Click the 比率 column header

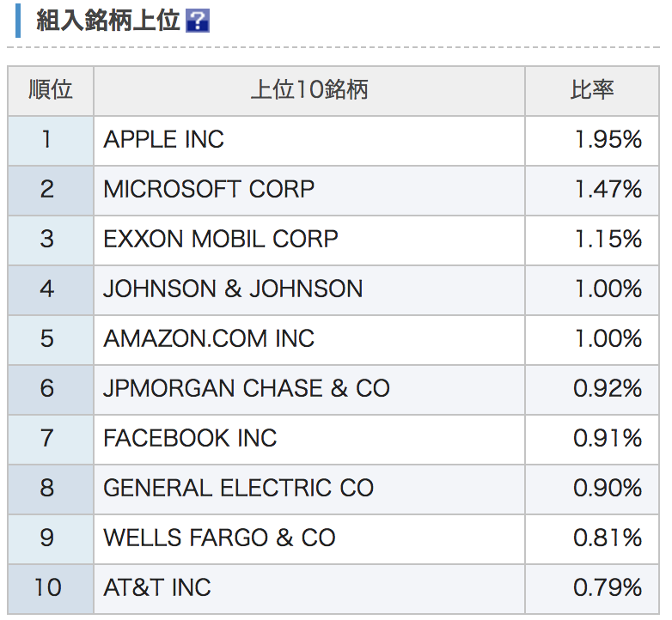592,90
